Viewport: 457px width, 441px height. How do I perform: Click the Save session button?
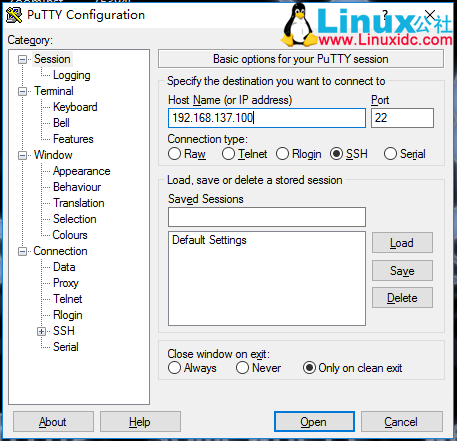coord(402,271)
